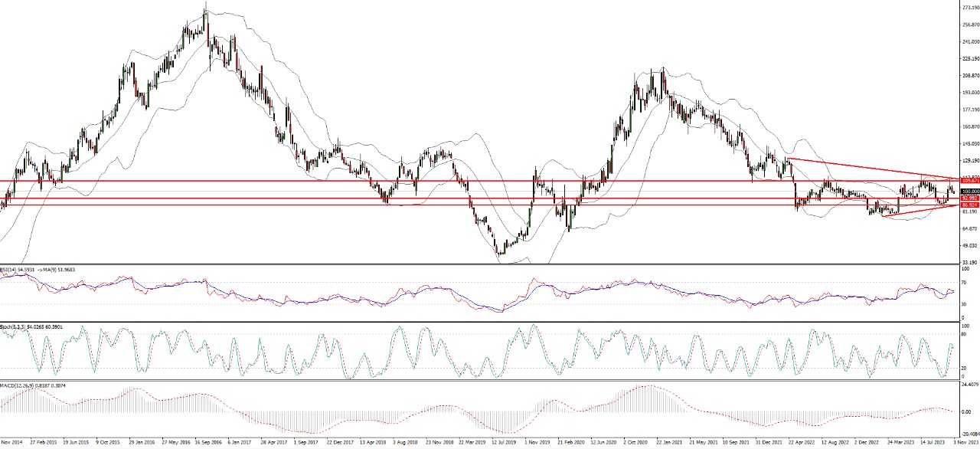Click the 21 Feb 2020 date label

coord(570,442)
